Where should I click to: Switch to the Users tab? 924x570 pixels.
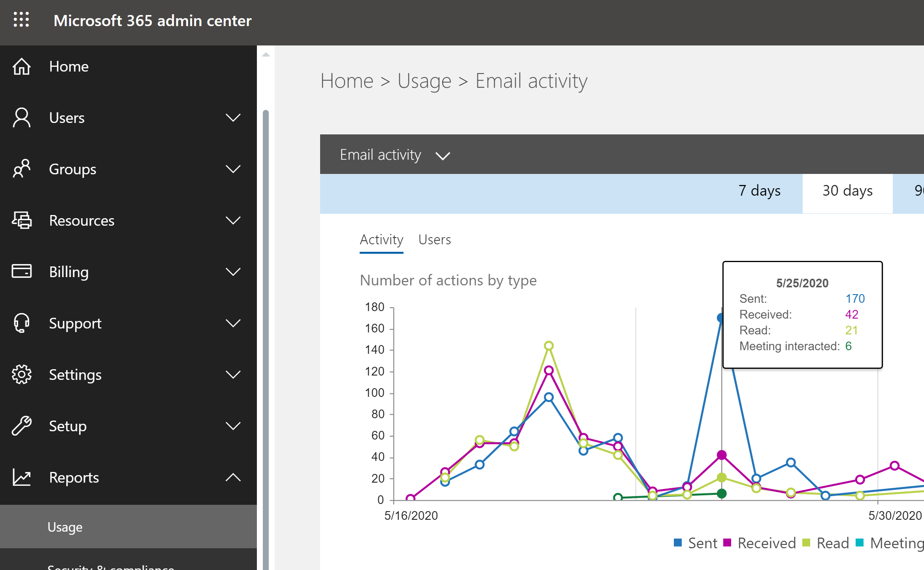435,240
